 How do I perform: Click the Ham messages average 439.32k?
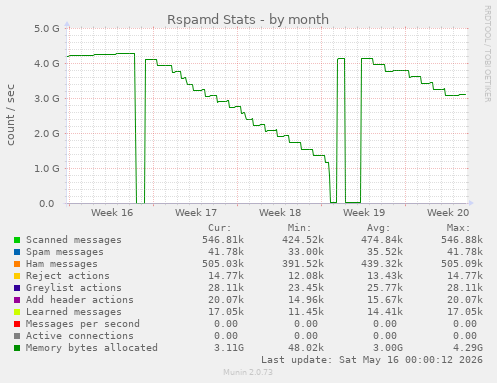382,264
